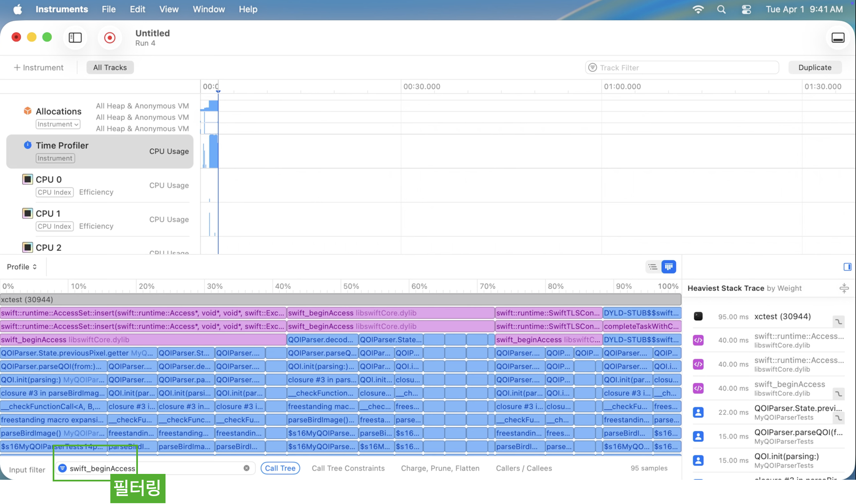Switch to flame graph view icon
The image size is (856, 504).
[x=669, y=267]
